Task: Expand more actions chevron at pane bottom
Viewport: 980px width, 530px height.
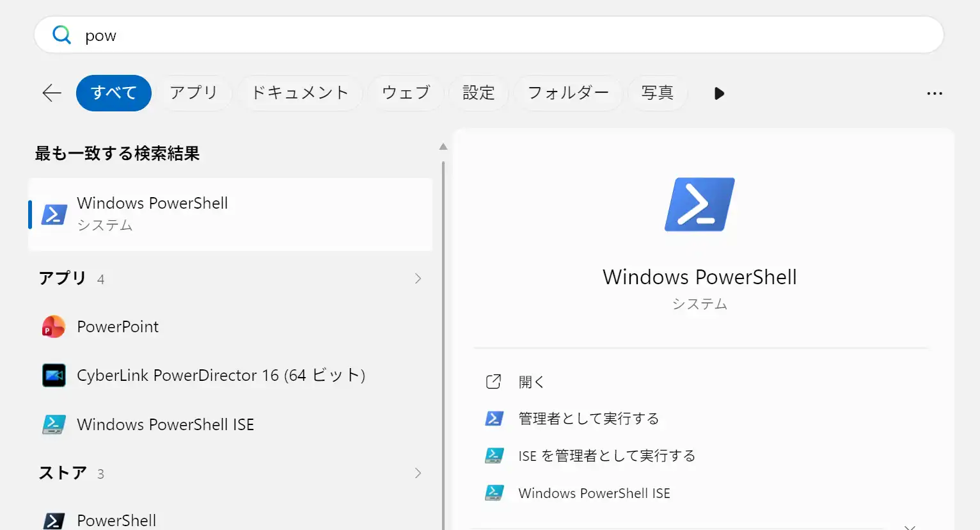Action: (x=910, y=527)
